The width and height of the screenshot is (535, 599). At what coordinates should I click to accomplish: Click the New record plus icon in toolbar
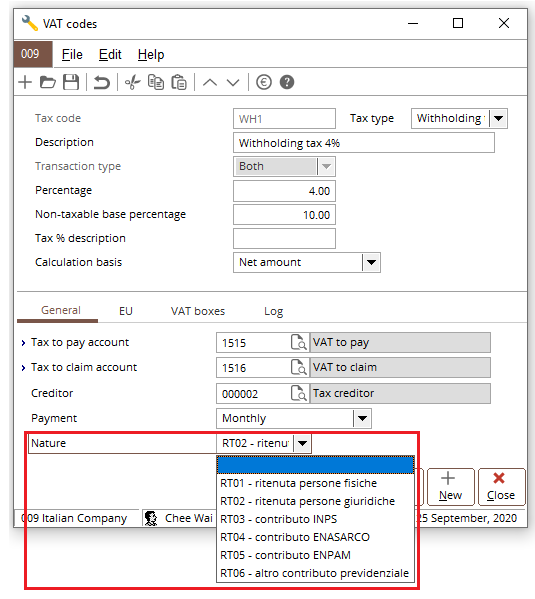click(x=25, y=82)
